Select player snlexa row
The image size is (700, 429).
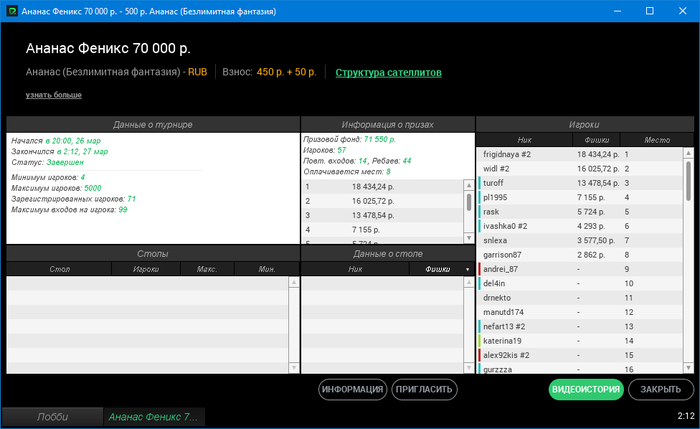579,240
